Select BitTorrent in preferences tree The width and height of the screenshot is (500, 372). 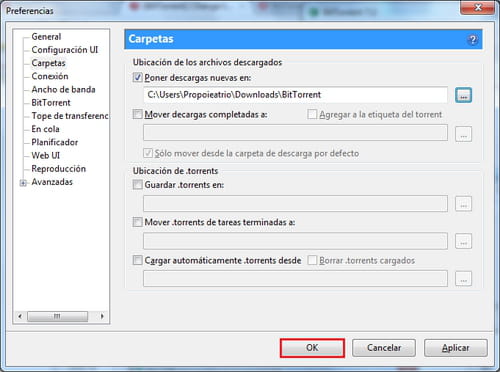pos(51,103)
